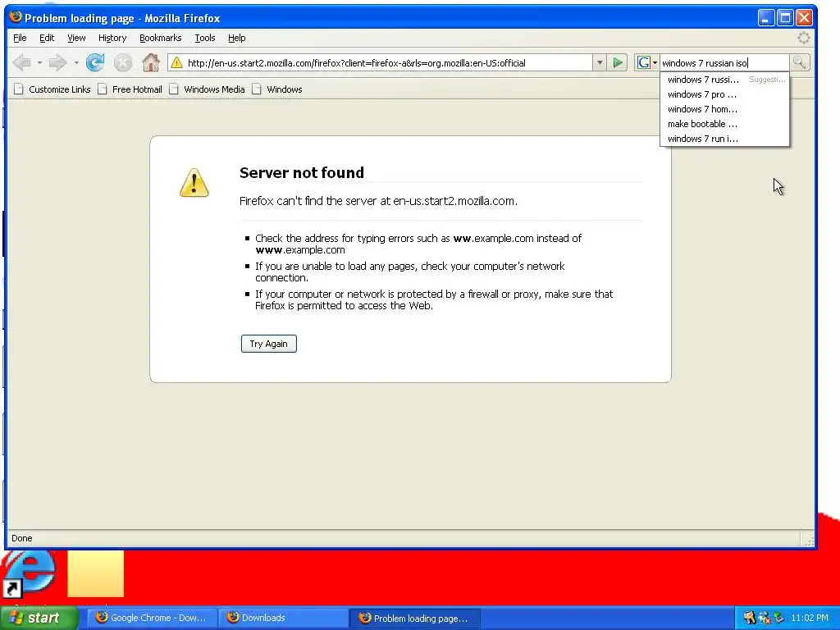Click the third system tray icon

pyautogui.click(x=778, y=618)
